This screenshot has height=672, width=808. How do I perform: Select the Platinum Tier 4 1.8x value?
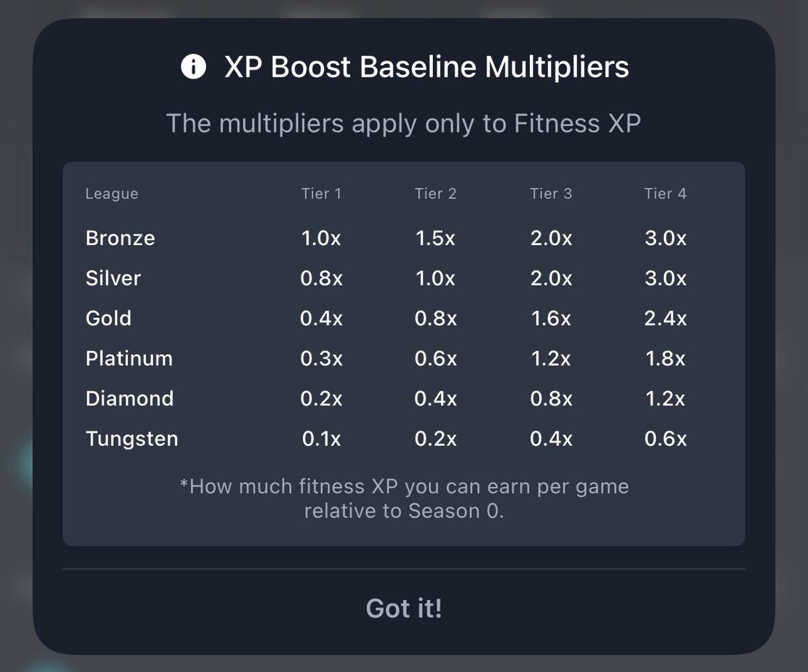(x=665, y=358)
